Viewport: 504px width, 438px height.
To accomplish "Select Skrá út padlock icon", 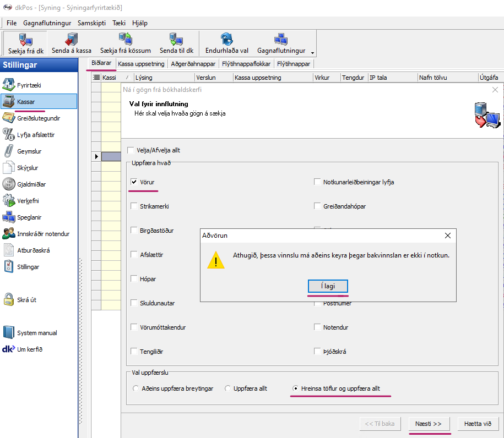I will coord(9,300).
